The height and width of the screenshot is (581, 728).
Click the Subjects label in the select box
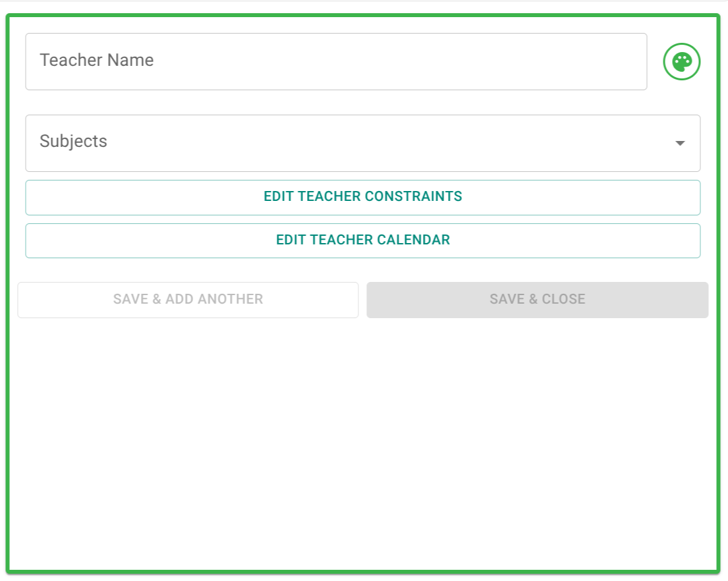pos(73,142)
